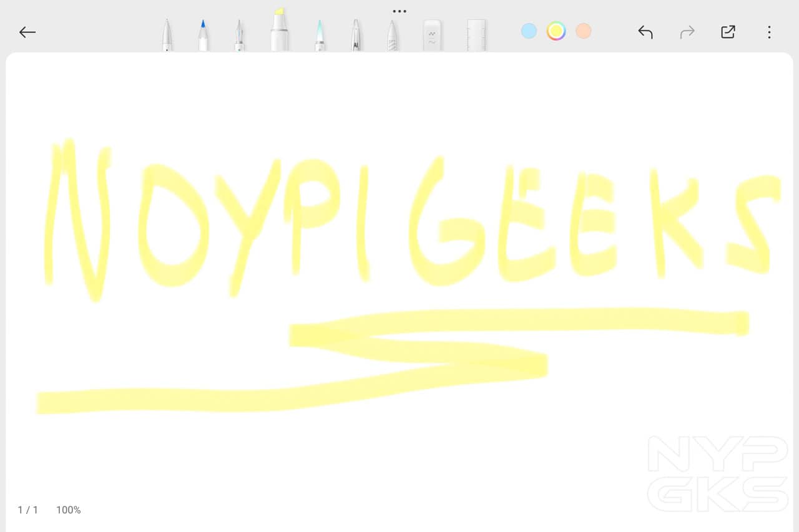Activate the eraser tool
Viewport: 799px width, 532px height.
(433, 36)
